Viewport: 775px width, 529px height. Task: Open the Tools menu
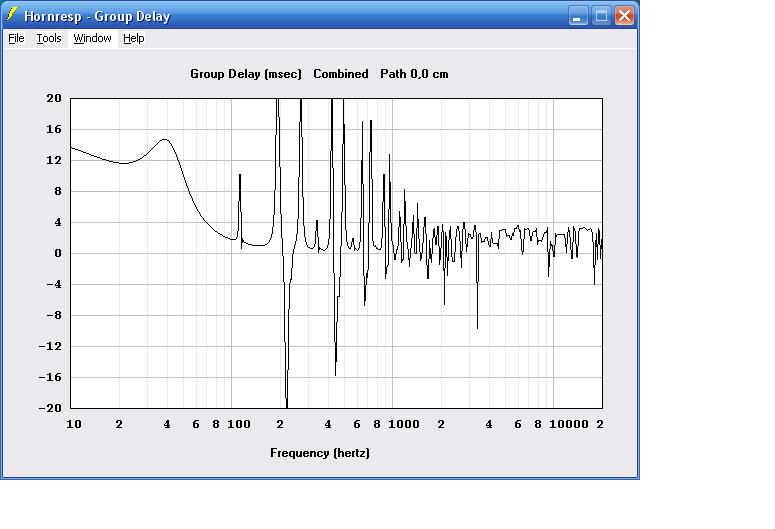(x=49, y=39)
